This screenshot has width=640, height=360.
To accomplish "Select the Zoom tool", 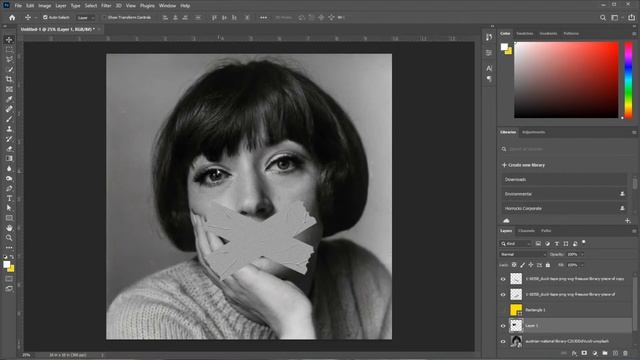I will click(x=9, y=238).
